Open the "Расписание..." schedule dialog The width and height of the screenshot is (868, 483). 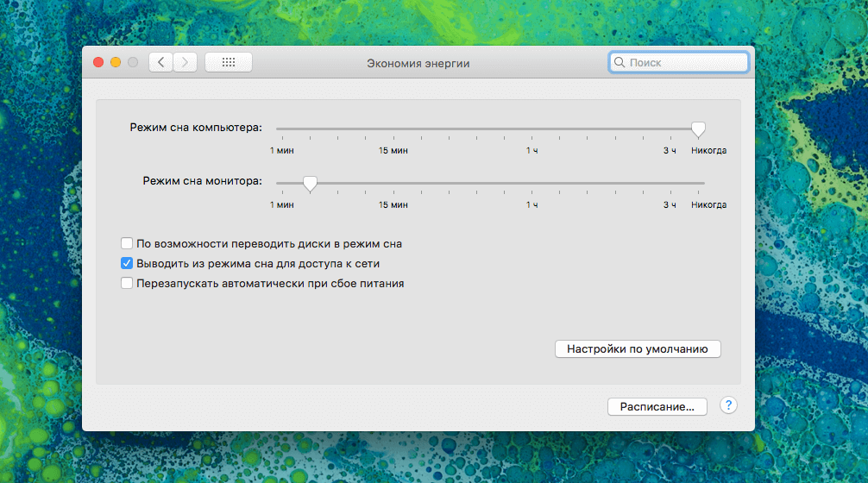click(657, 406)
